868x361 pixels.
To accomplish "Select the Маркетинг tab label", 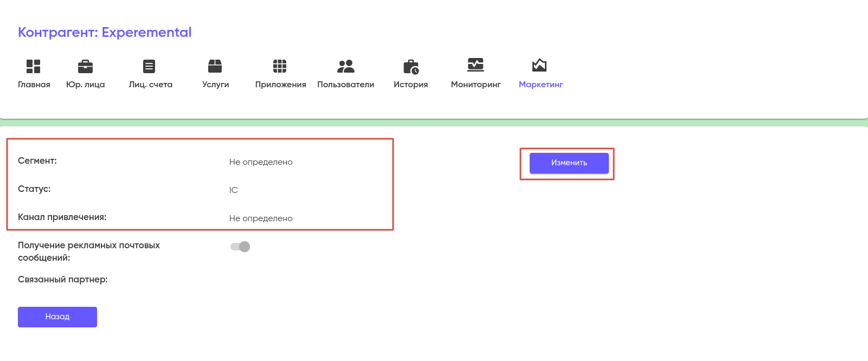I will pos(541,85).
